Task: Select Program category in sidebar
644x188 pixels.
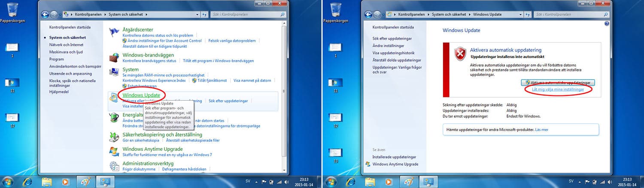Action: click(x=57, y=59)
